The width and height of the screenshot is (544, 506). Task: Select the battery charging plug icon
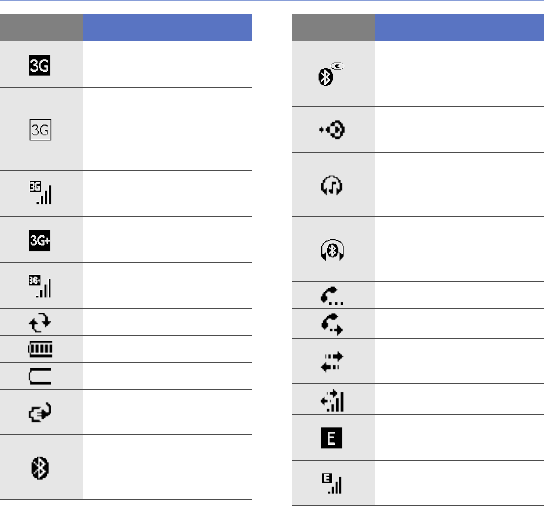pos(40,412)
